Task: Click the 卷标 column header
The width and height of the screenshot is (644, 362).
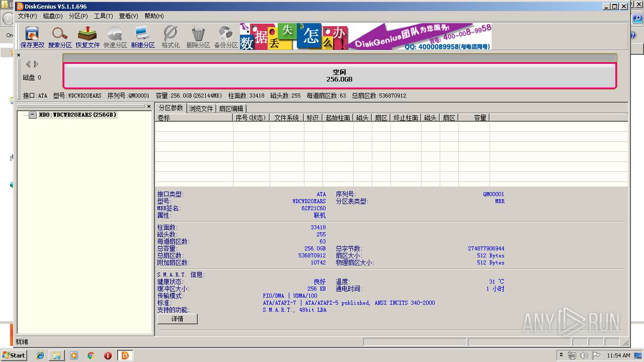Action: click(194, 118)
